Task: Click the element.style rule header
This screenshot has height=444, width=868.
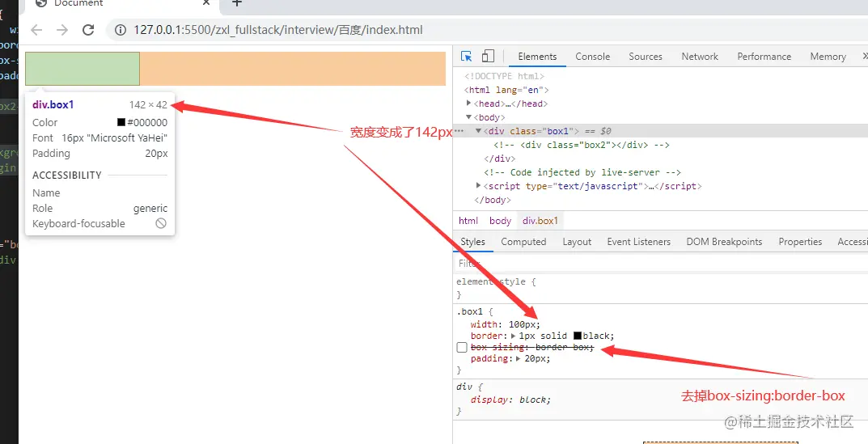Action: coord(496,281)
